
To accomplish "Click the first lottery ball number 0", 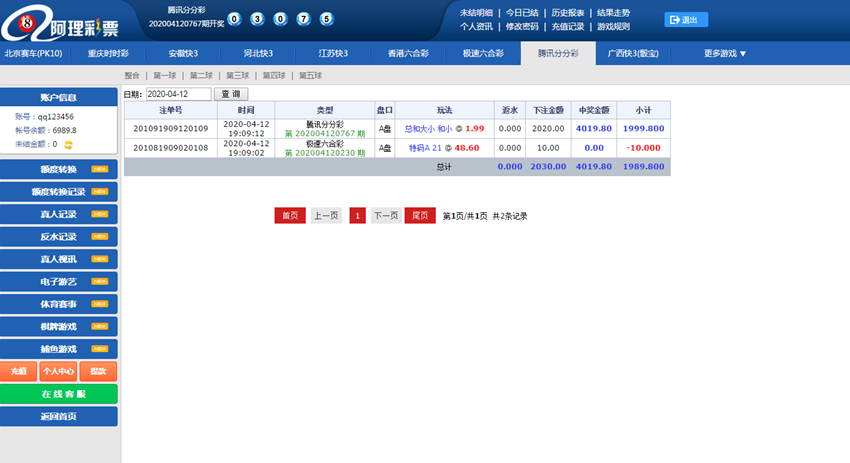I will pyautogui.click(x=234, y=19).
